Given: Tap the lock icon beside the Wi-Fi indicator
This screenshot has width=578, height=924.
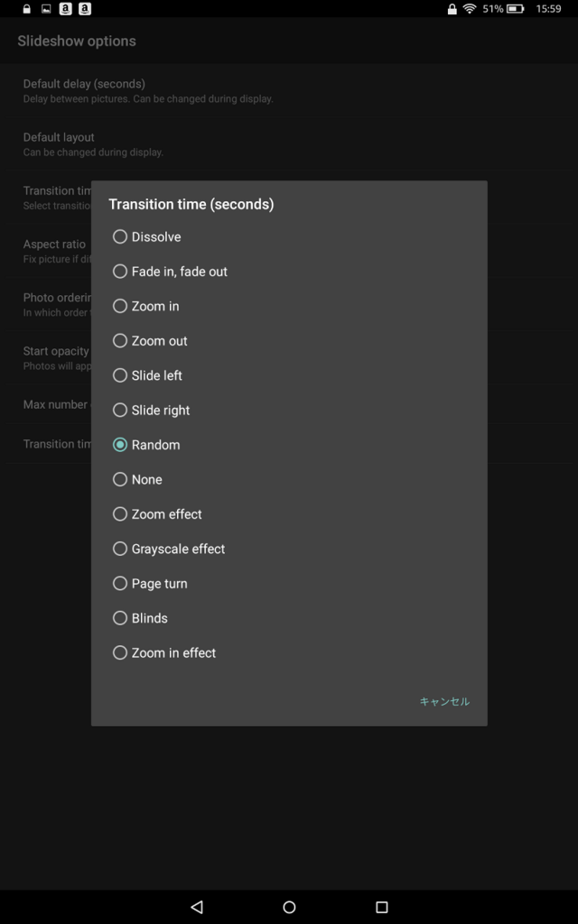Looking at the screenshot, I should (x=452, y=9).
